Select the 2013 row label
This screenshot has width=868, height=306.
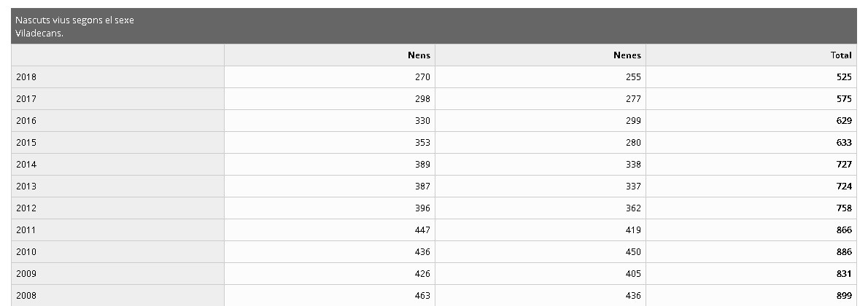[x=26, y=187]
